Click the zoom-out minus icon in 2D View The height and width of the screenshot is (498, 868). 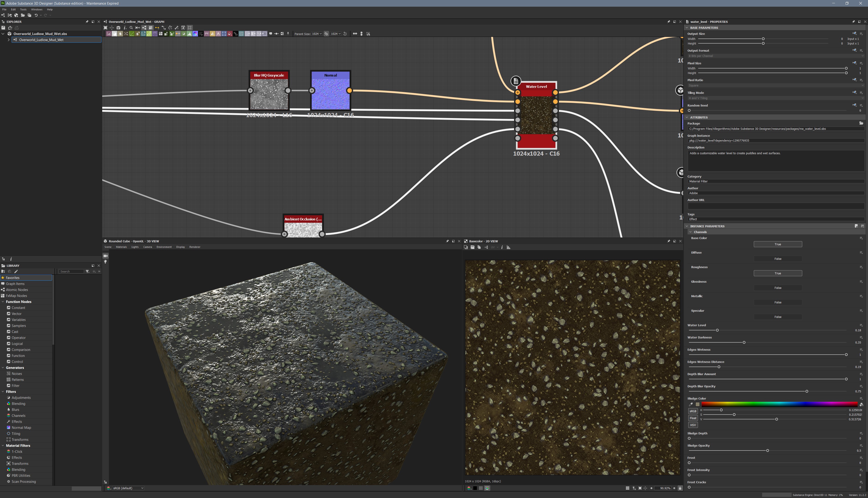651,488
